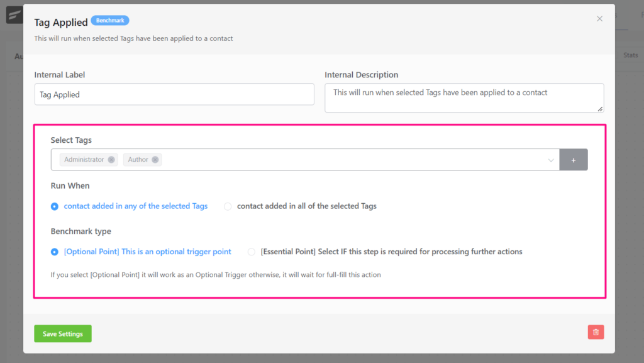
Task: Click the FluentCRM logo icon
Action: pos(14,14)
